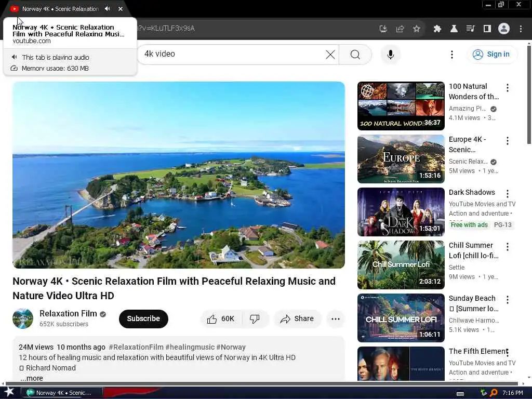Click the Scenic Relax... channel name
Image resolution: width=532 pixels, height=399 pixels.
pos(468,162)
